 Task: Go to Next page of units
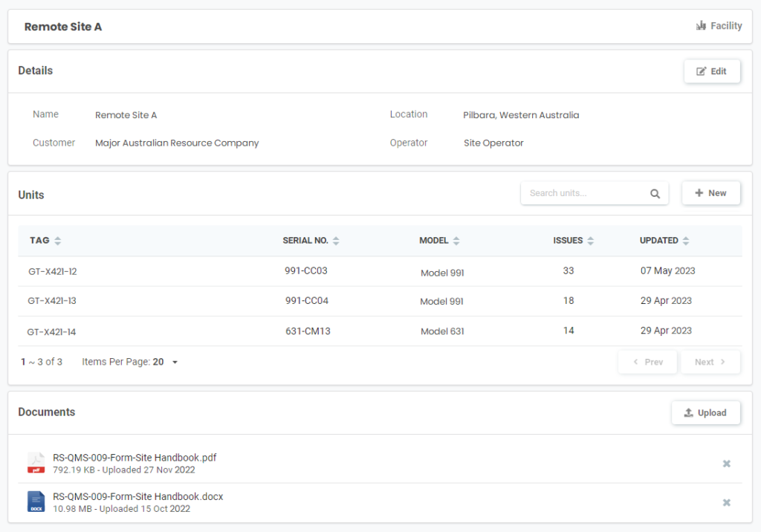[x=710, y=362]
